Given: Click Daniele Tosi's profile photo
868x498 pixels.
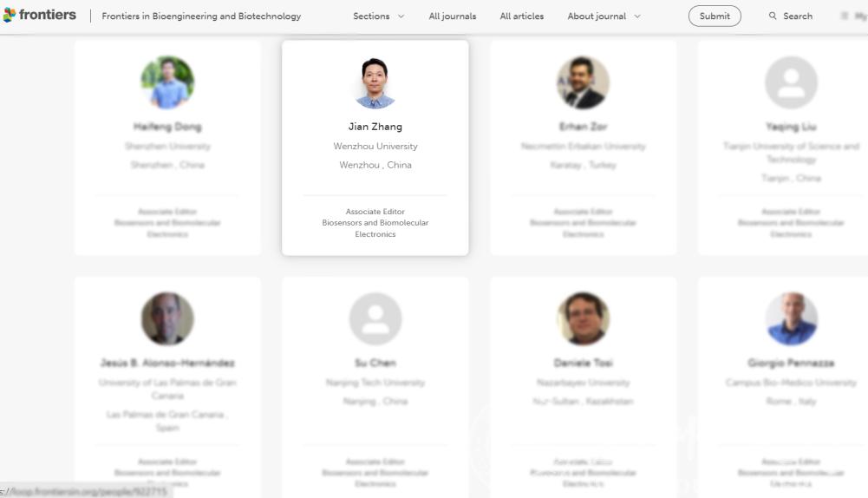Looking at the screenshot, I should pos(583,318).
